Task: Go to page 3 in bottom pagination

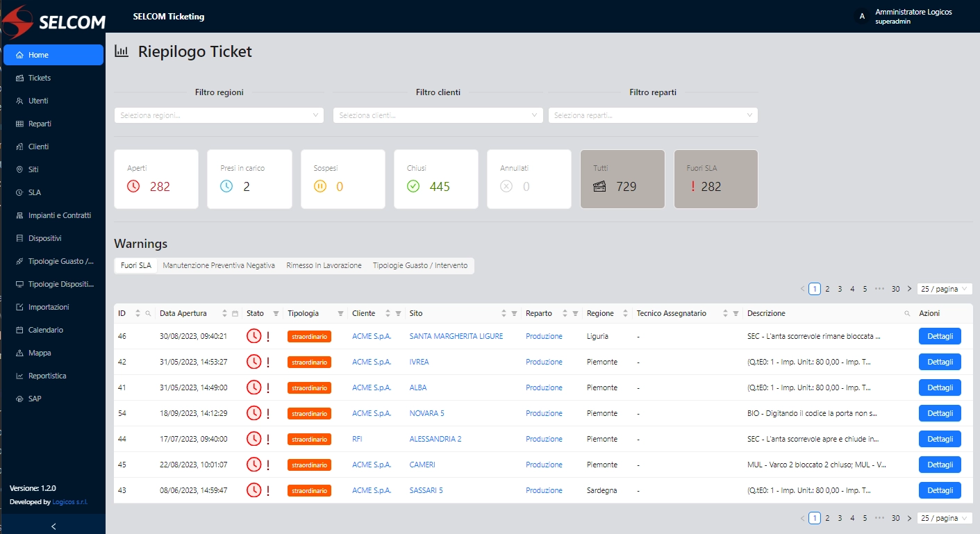Action: [x=840, y=518]
